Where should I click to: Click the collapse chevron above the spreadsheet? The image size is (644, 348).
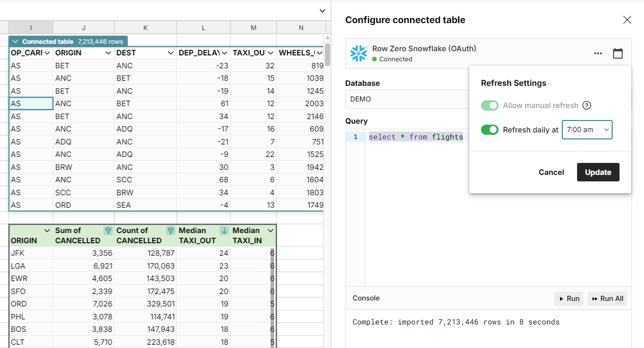click(322, 10)
